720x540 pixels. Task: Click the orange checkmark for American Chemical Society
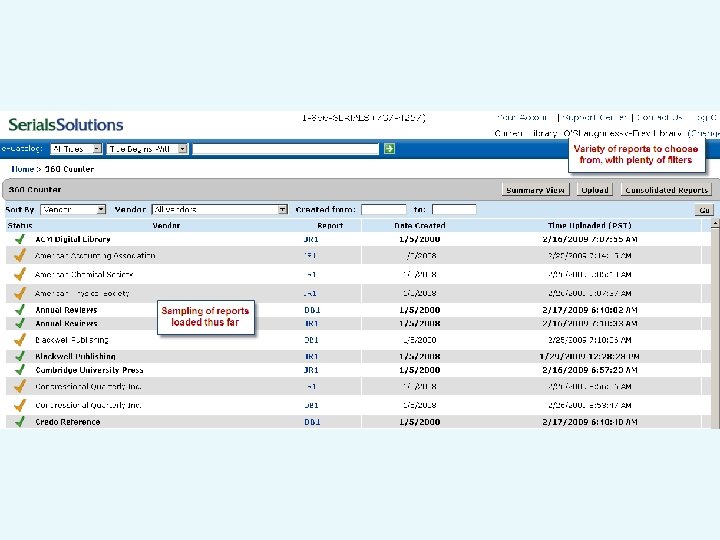pyautogui.click(x=19, y=274)
